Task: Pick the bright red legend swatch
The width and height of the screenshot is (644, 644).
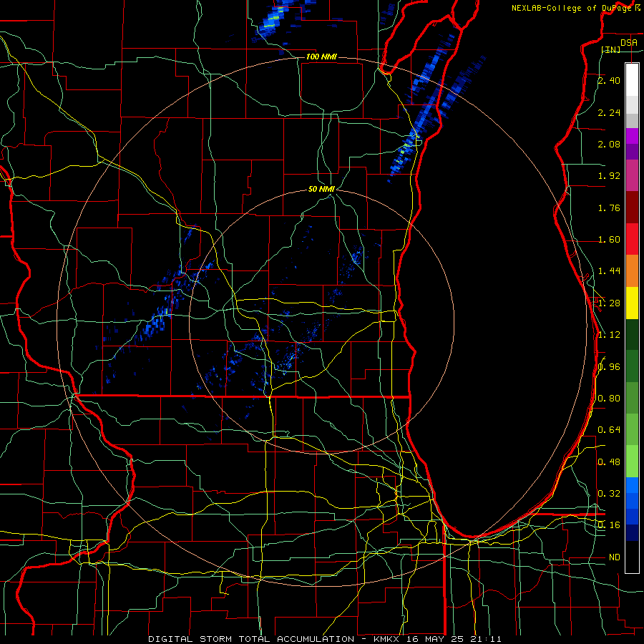Action: (632, 239)
